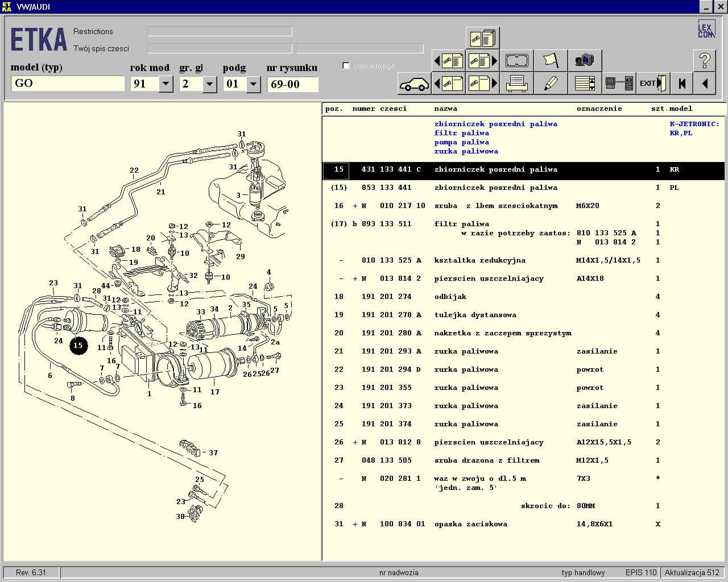This screenshot has width=728, height=582.
Task: Select row 23 rurka paliwowa 191 201 355
Action: (523, 388)
